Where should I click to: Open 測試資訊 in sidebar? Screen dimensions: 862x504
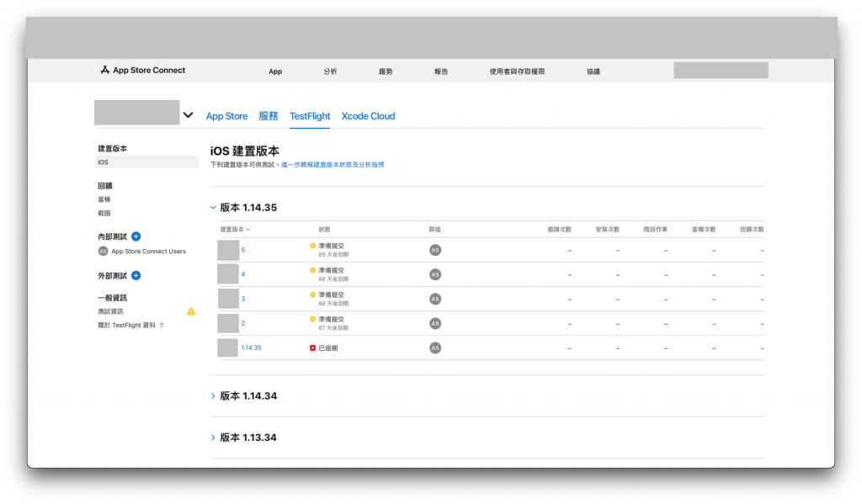(x=110, y=311)
